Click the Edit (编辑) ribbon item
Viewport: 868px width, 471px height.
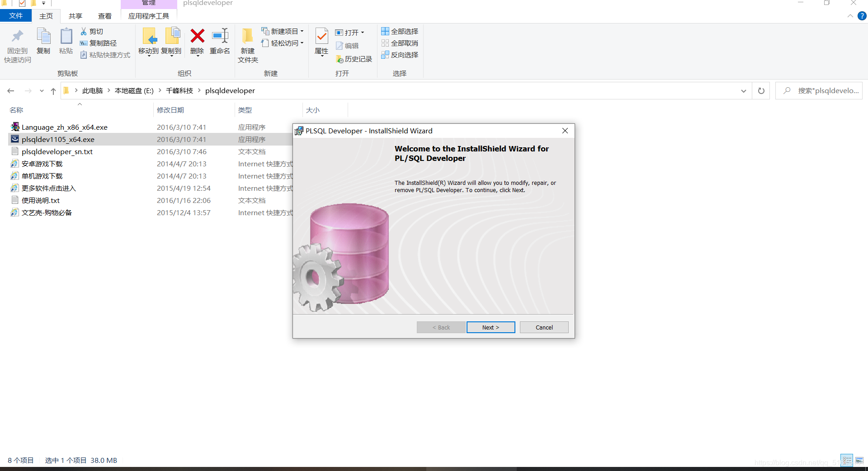[x=347, y=46]
